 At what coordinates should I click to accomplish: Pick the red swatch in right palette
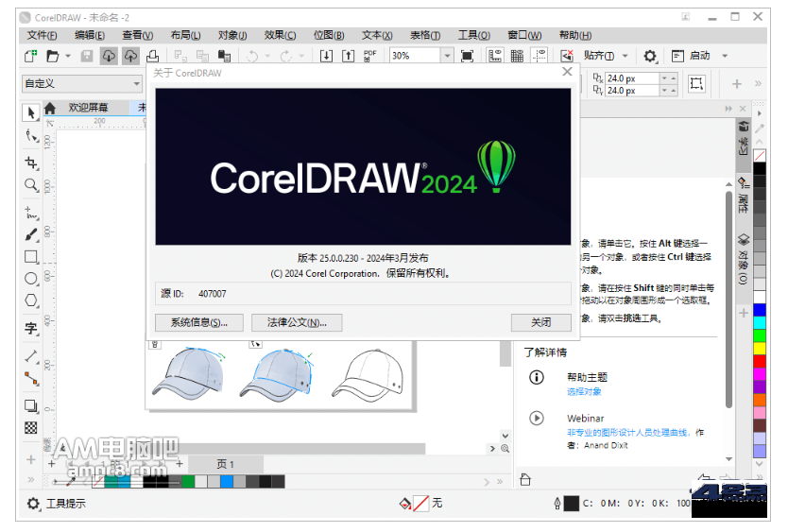[760, 361]
